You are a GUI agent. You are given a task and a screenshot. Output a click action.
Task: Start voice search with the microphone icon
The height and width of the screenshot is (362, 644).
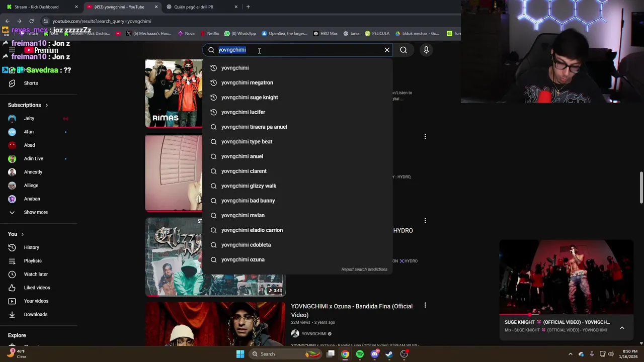(426, 50)
